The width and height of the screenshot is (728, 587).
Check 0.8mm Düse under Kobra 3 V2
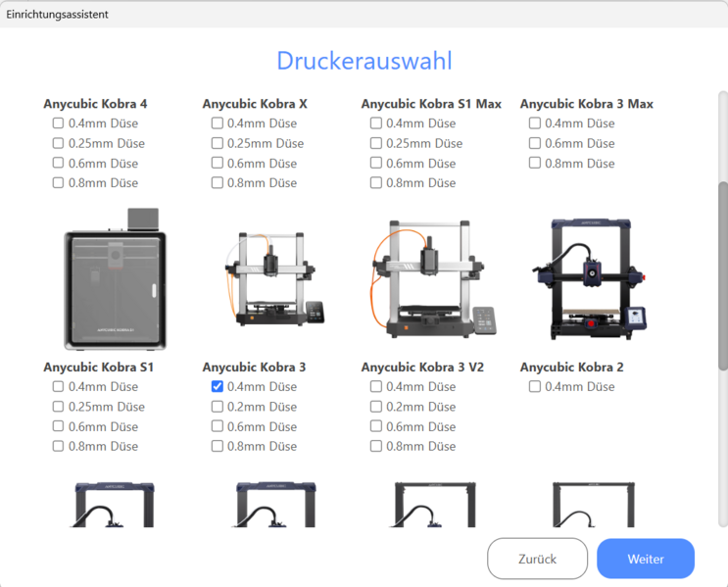pyautogui.click(x=375, y=446)
